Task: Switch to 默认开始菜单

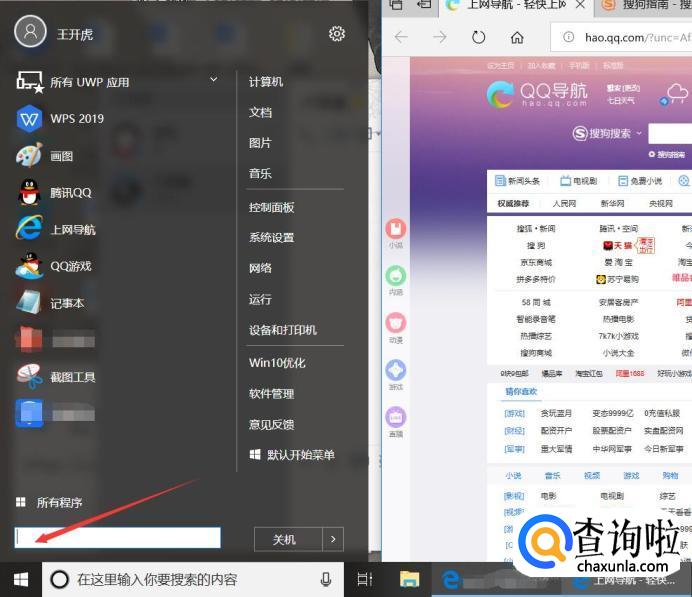Action: click(292, 455)
